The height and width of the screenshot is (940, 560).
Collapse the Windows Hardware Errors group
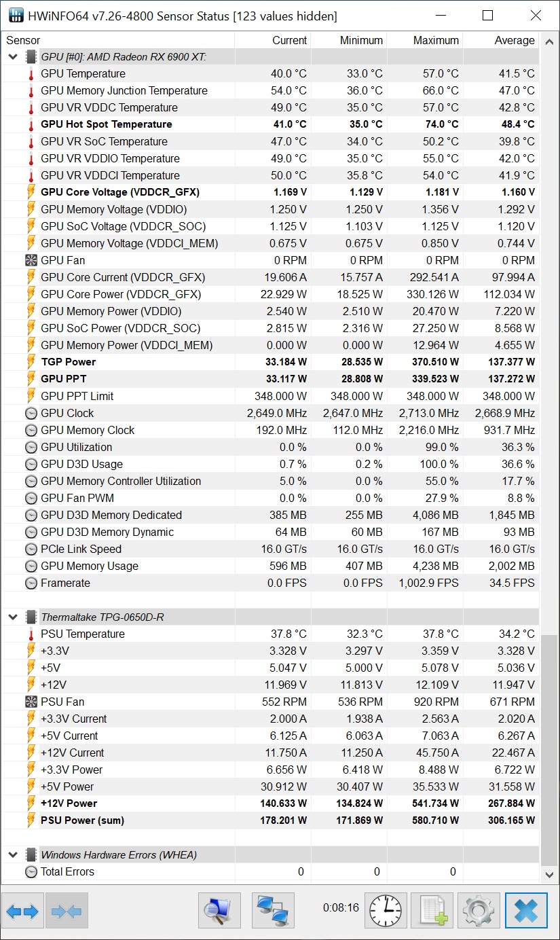click(13, 855)
